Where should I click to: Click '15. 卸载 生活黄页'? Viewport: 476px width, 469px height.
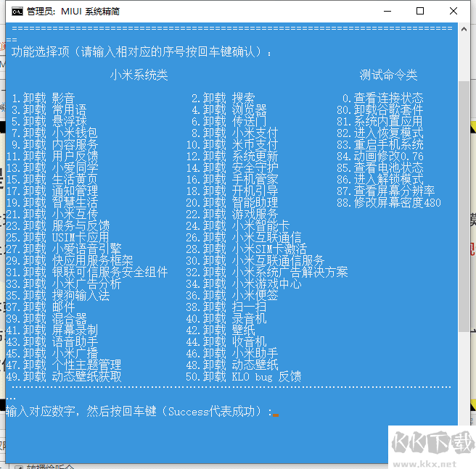pyautogui.click(x=52, y=179)
